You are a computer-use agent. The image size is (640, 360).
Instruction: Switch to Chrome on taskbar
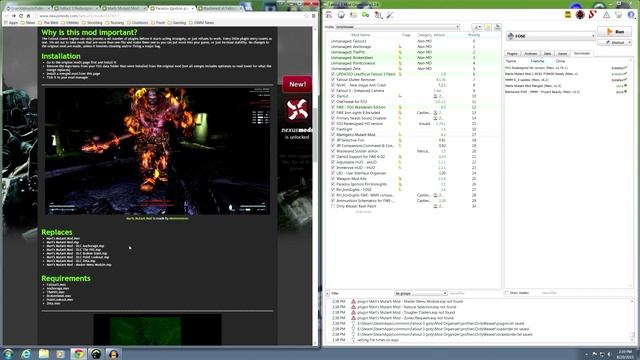[78, 354]
